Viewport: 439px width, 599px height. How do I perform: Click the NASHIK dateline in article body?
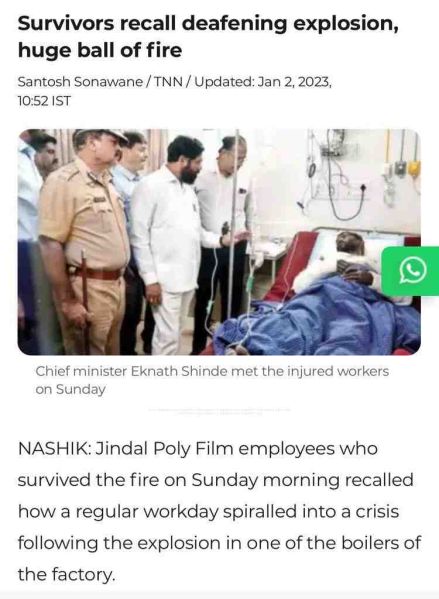tap(54, 448)
